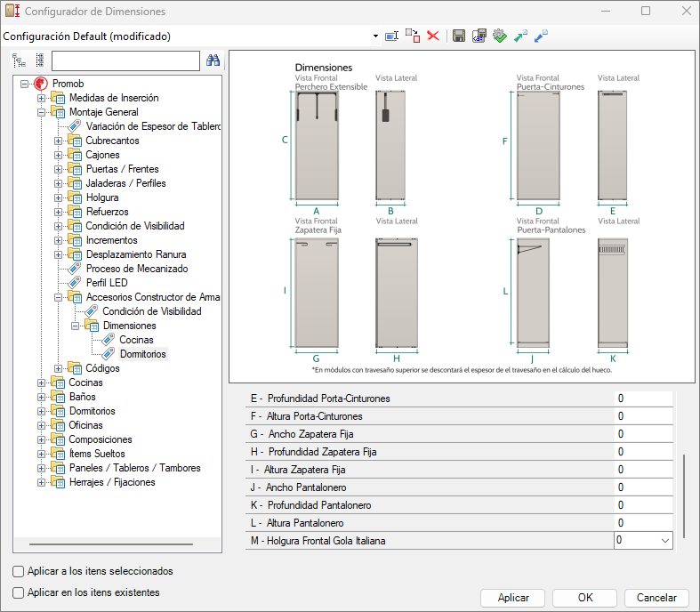The image size is (700, 612).
Task: Click the folder icon next to Holgura
Action: tap(75, 197)
